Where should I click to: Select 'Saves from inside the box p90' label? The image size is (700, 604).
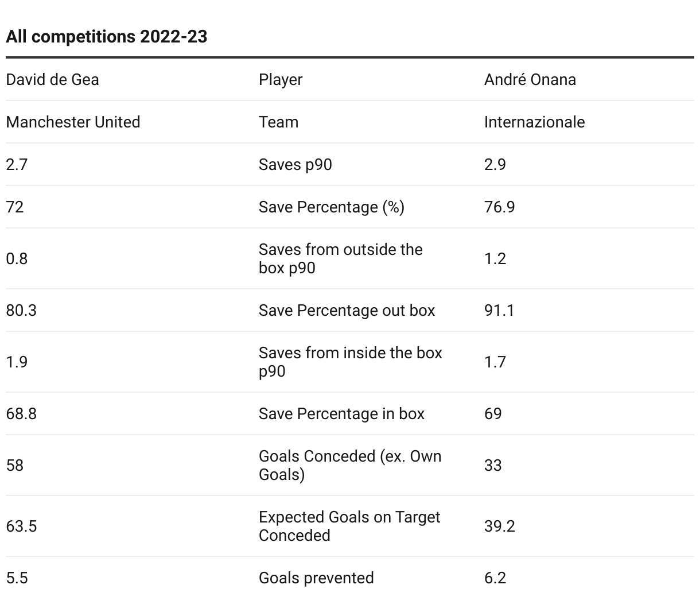click(351, 362)
